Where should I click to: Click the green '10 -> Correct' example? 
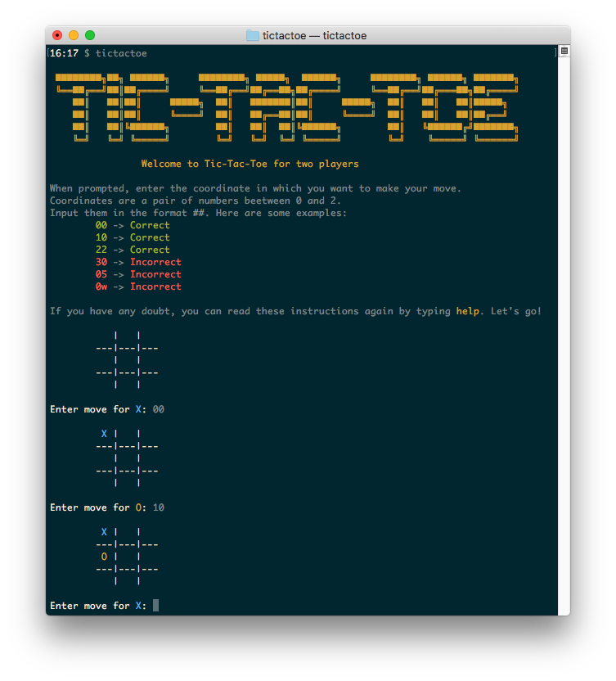point(133,237)
